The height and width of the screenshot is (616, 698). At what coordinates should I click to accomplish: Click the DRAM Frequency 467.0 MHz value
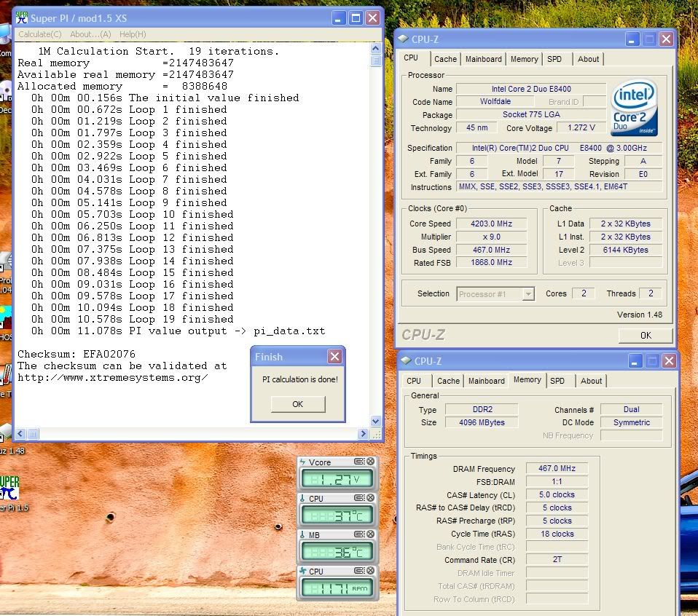point(557,468)
